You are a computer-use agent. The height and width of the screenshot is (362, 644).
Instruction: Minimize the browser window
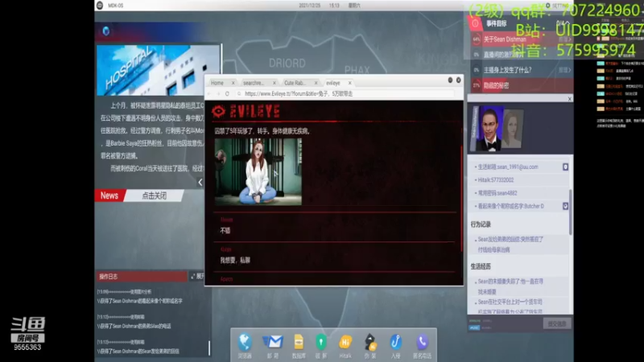coord(450,80)
